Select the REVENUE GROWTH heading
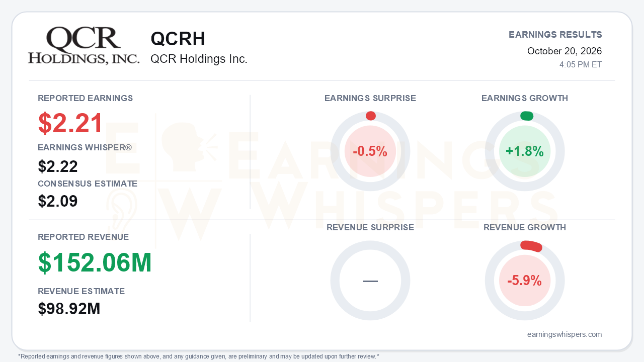This screenshot has height=362, width=644. click(525, 227)
